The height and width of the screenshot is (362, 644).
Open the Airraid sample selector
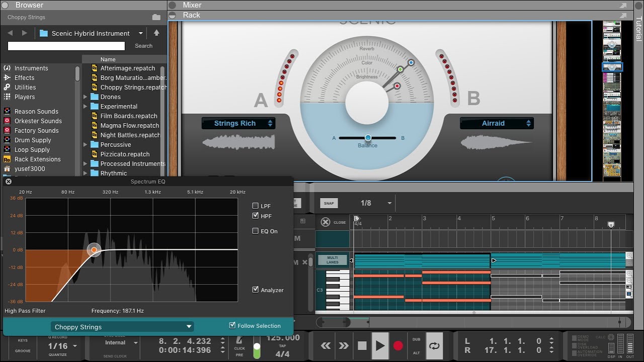pos(497,123)
